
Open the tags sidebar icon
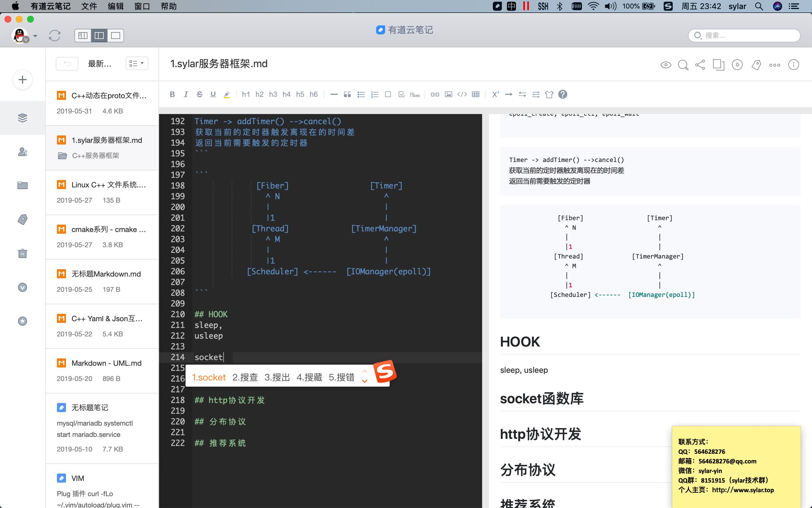[x=23, y=219]
